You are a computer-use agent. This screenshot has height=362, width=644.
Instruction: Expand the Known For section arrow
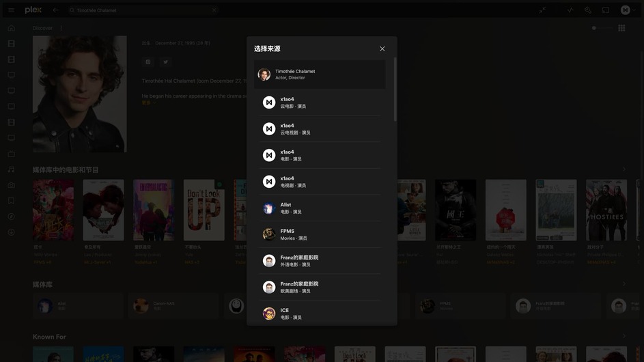pos(624,336)
